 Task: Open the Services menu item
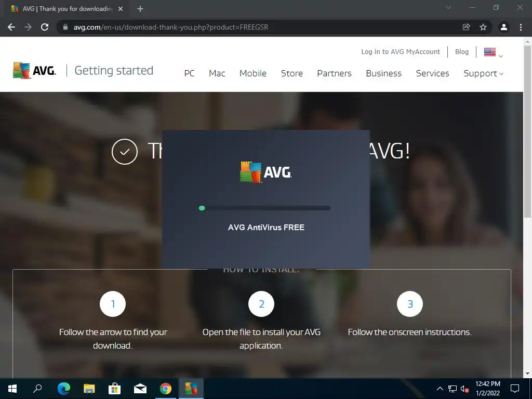(433, 73)
